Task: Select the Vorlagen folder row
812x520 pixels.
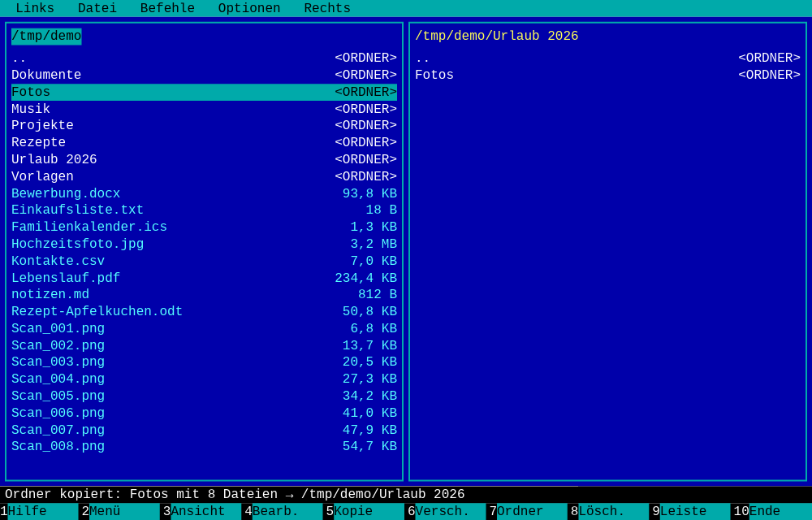Action: click(x=204, y=176)
